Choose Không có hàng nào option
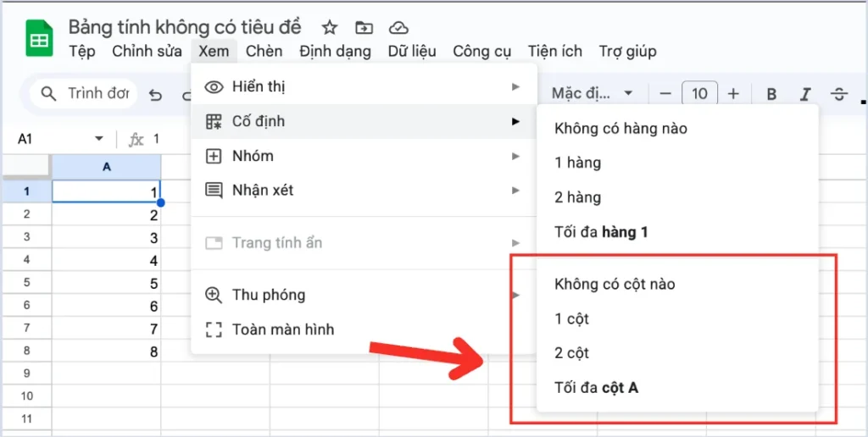The height and width of the screenshot is (437, 868). point(677,129)
